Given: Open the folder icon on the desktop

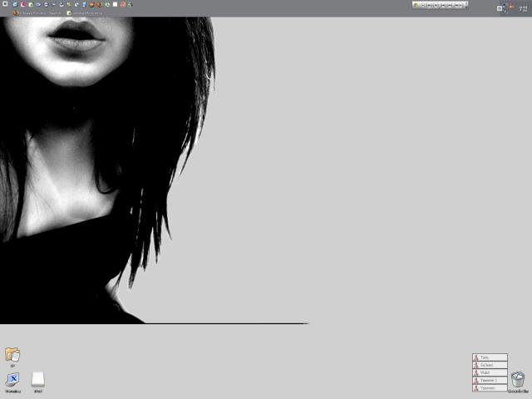Looking at the screenshot, I should (x=12, y=355).
